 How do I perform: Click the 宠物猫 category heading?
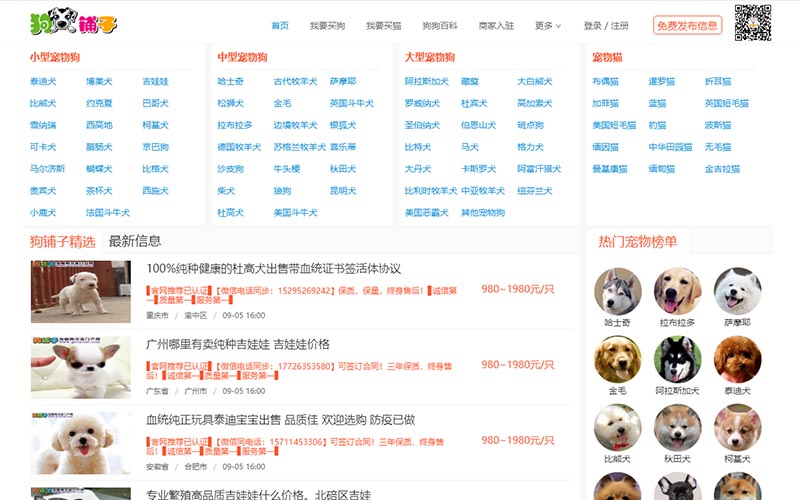pos(607,57)
